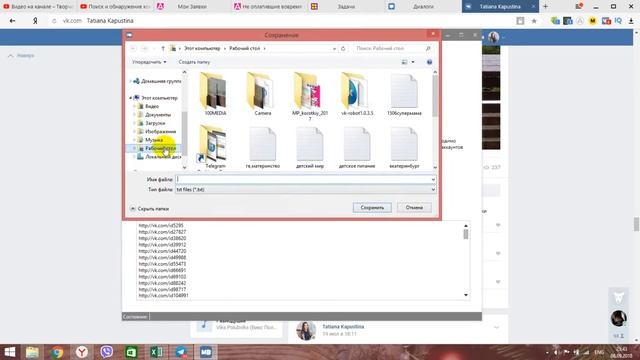Image resolution: width=640 pixels, height=360 pixels.
Task: Switch to the Диалоги browser tab
Action: [423, 7]
